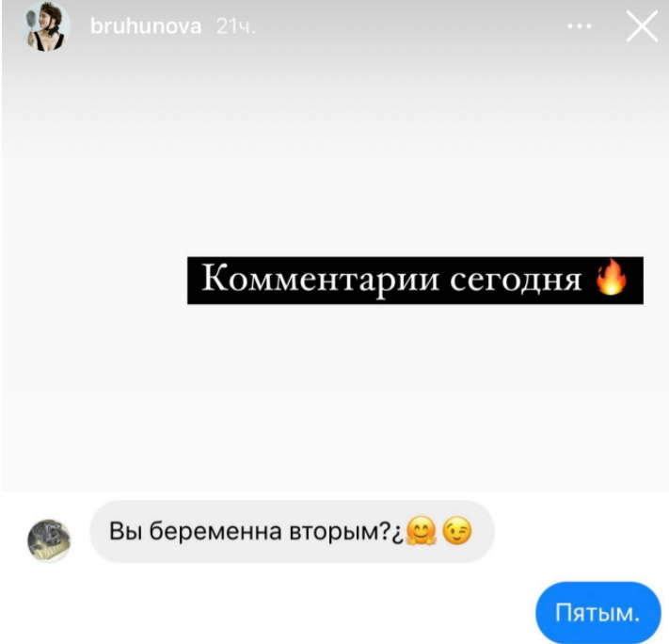Open the three-dot more options menu
The image size is (669, 644).
pos(580,26)
